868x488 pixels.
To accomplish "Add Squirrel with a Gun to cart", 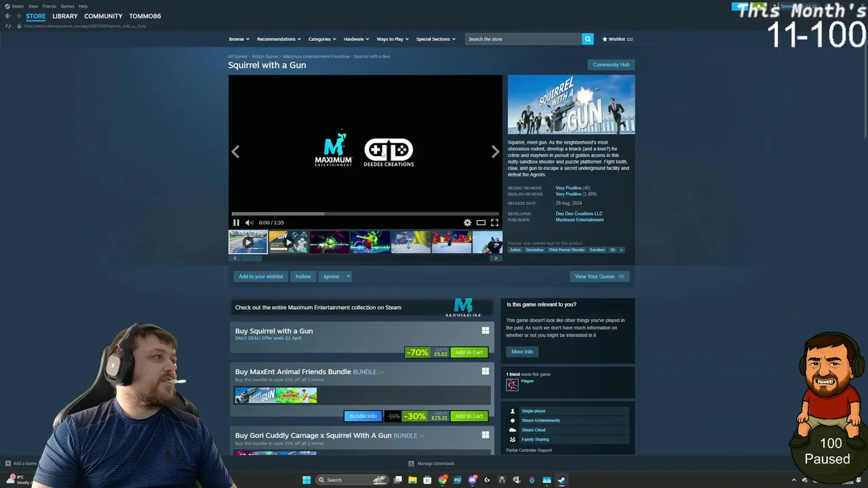I will (469, 352).
